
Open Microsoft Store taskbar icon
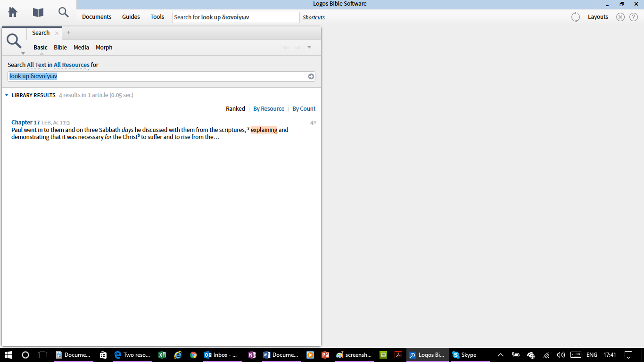pos(103,355)
